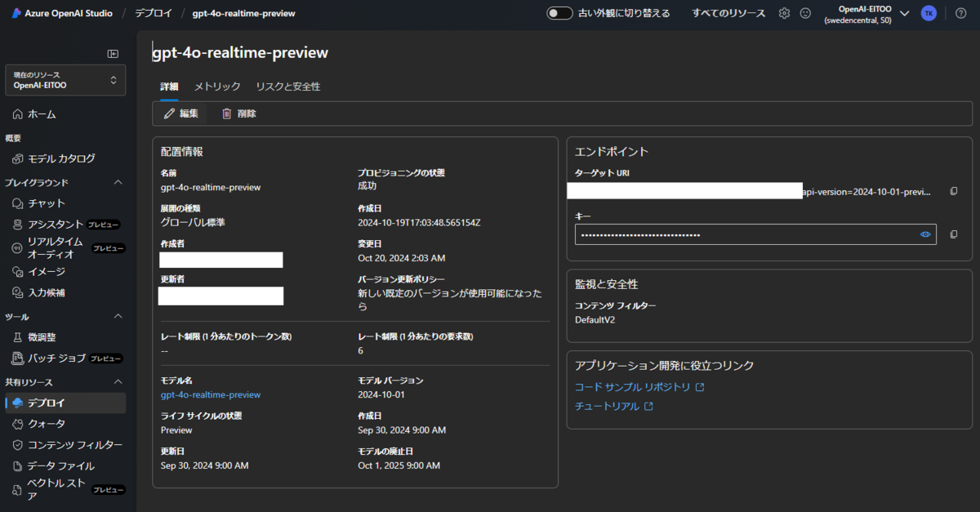Open the TK account avatar
Screen dimensions: 980x512
[x=929, y=13]
